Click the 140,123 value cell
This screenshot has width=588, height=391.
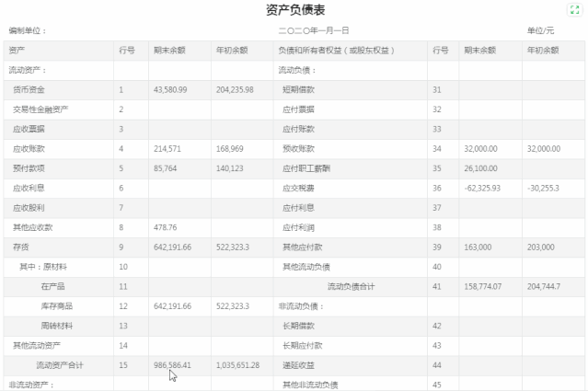tap(229, 168)
